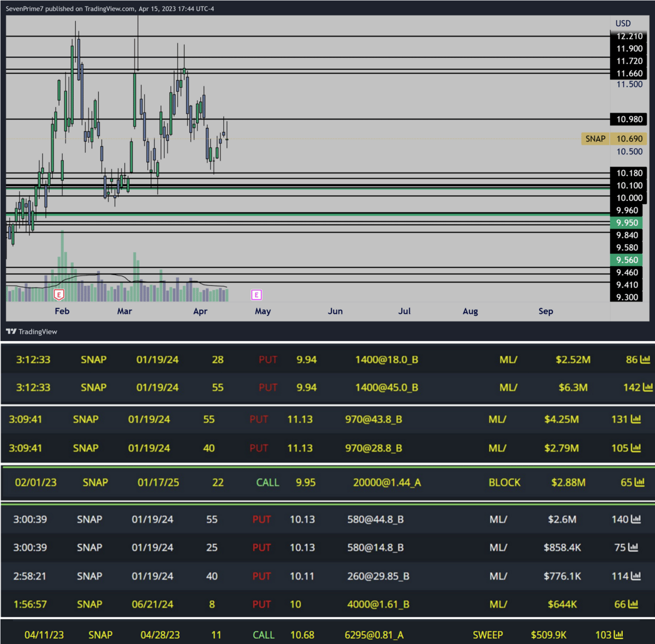Click the $509.9K premium value
This screenshot has width=655, height=644.
point(549,635)
